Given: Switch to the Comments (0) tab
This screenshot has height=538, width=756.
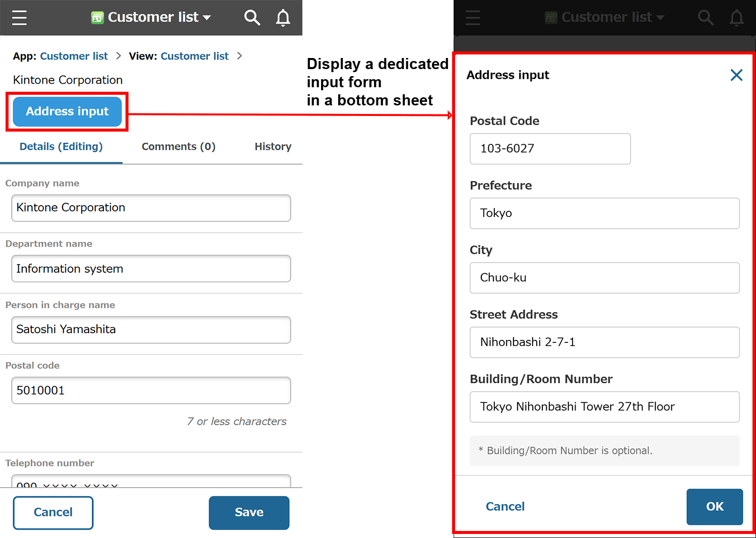Looking at the screenshot, I should click(178, 147).
